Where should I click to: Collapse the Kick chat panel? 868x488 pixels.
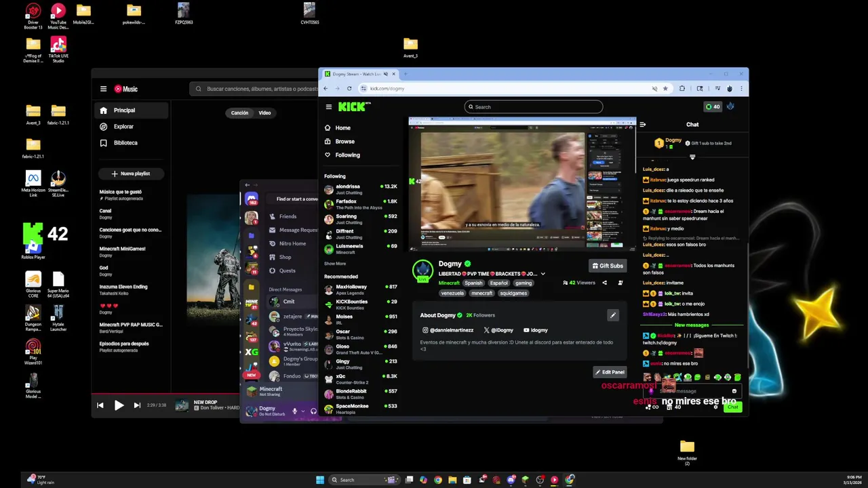click(x=642, y=124)
